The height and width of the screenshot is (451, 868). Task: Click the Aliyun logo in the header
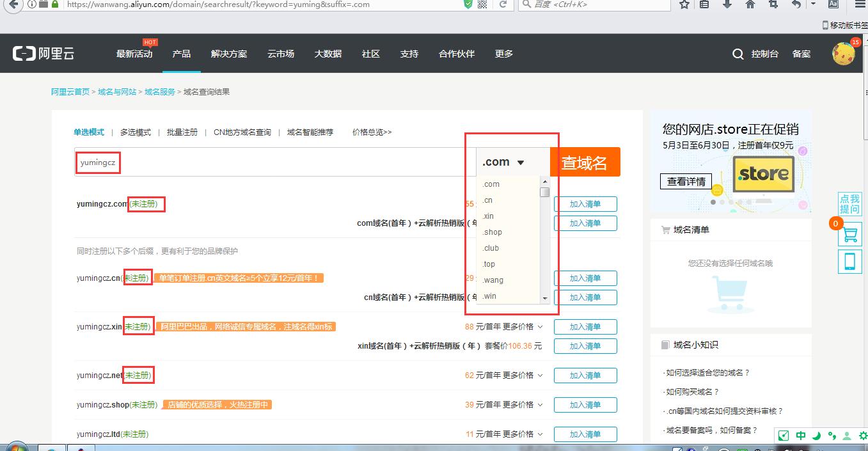pyautogui.click(x=43, y=53)
